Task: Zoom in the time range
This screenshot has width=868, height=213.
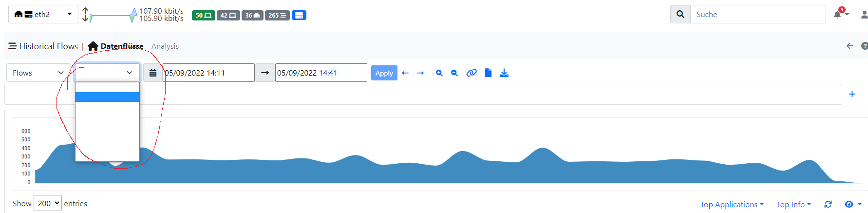Action: pos(439,73)
